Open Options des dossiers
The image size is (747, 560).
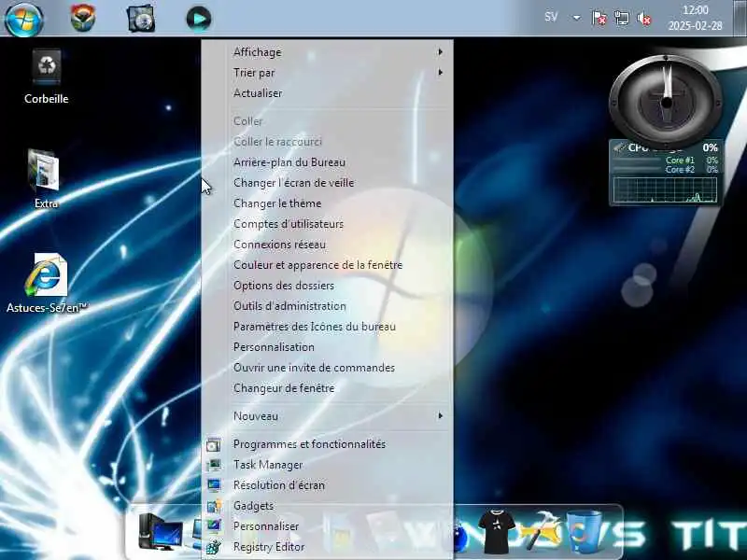click(x=328, y=286)
